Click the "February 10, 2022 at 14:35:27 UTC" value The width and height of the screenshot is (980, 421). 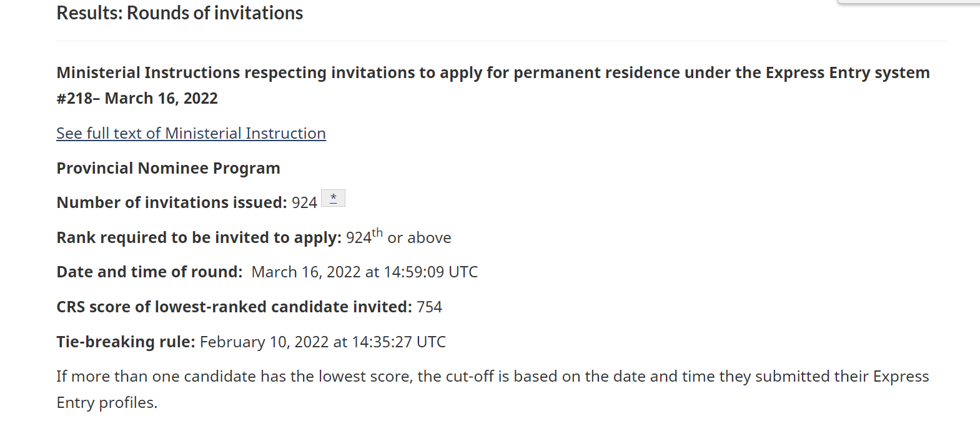pyautogui.click(x=322, y=342)
